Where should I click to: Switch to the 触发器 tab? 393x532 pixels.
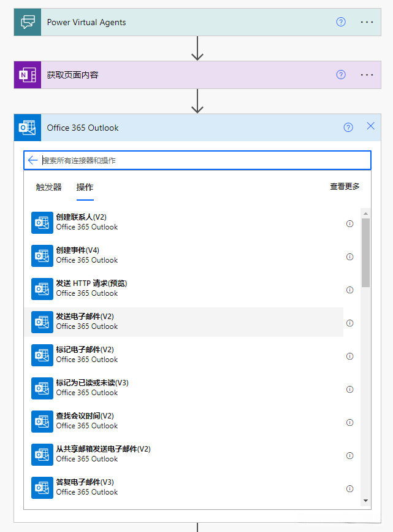(49, 187)
